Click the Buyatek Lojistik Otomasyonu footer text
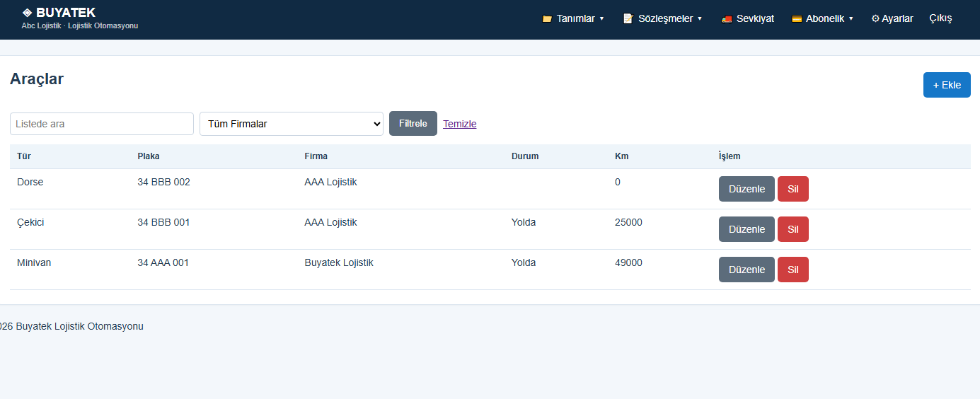The image size is (980, 399). click(x=79, y=326)
